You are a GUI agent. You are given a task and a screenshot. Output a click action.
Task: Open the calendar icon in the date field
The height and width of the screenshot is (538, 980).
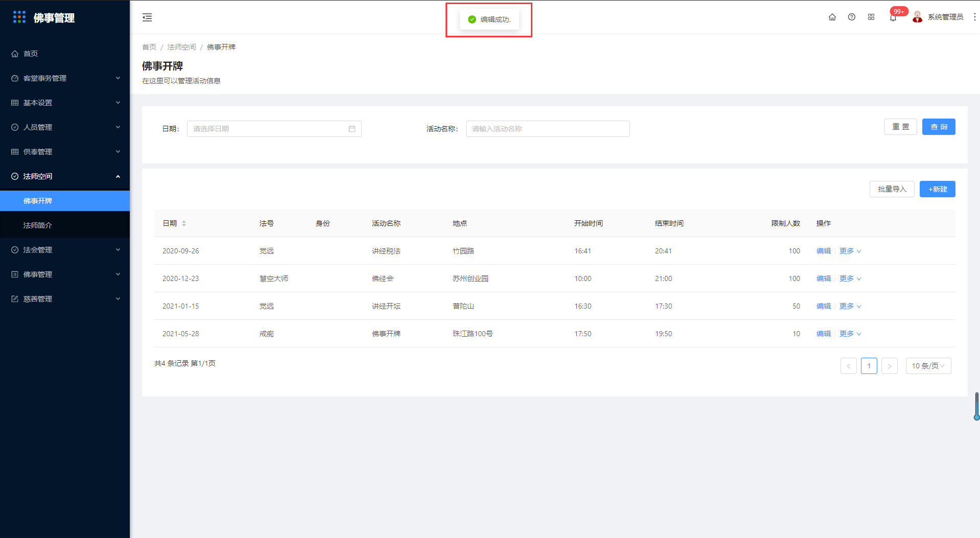tap(352, 129)
